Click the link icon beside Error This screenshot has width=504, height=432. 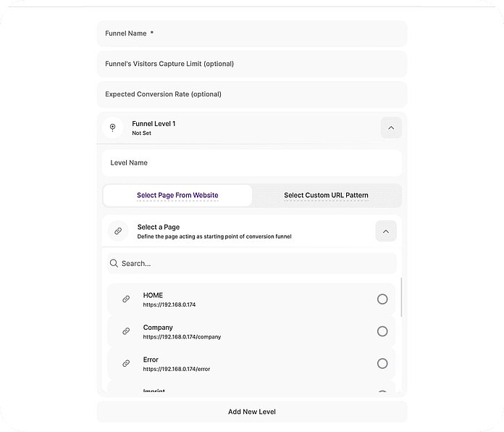pos(126,363)
